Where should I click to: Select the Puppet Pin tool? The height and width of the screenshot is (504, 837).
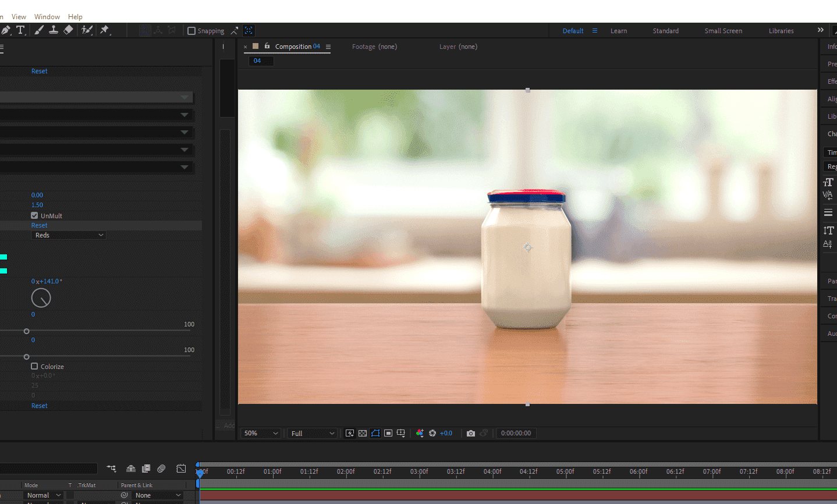point(105,30)
